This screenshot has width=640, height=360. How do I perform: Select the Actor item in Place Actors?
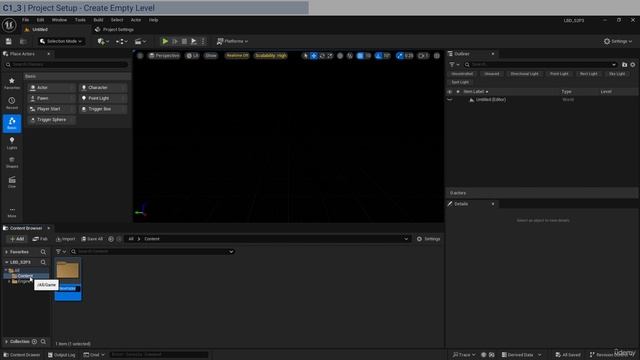(51, 88)
